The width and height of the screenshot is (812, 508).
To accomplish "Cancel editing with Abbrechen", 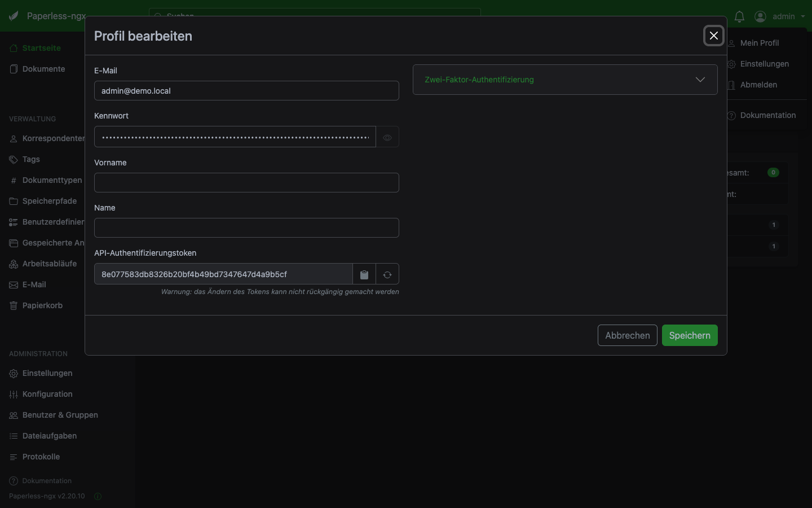I will [x=627, y=335].
